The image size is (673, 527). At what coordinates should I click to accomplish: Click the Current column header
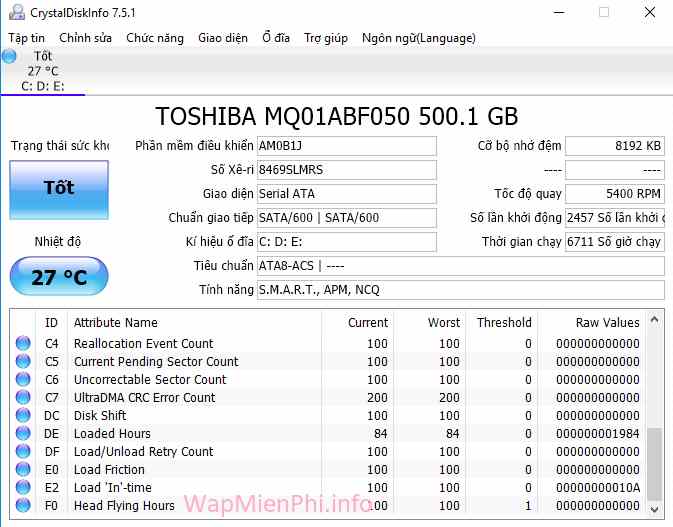coord(358,323)
